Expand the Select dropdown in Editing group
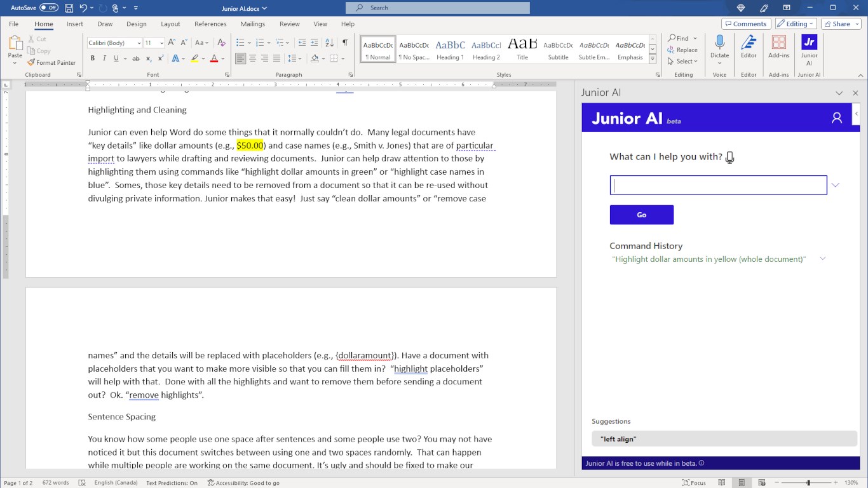 tap(683, 62)
